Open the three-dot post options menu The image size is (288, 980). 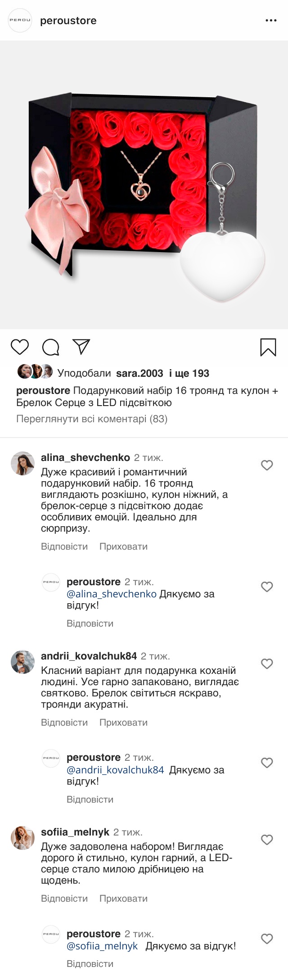click(x=271, y=21)
